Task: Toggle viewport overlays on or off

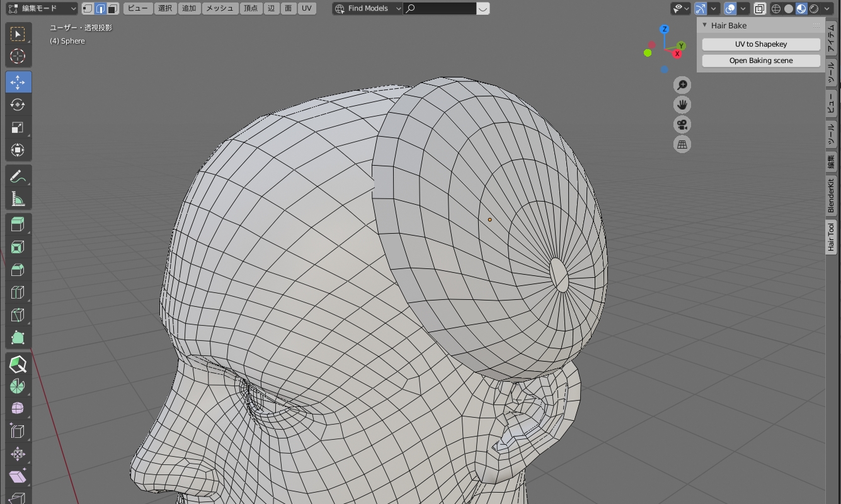Action: point(730,9)
